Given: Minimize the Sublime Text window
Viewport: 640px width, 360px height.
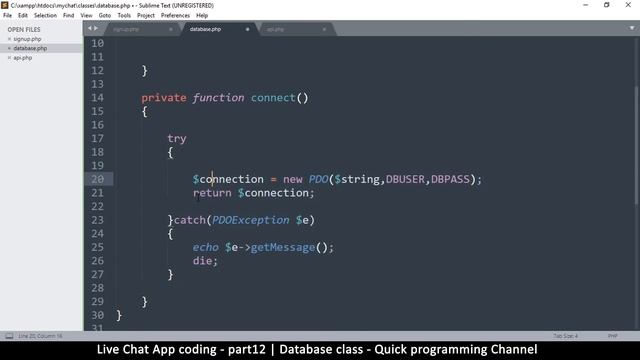Looking at the screenshot, I should click(x=585, y=5).
